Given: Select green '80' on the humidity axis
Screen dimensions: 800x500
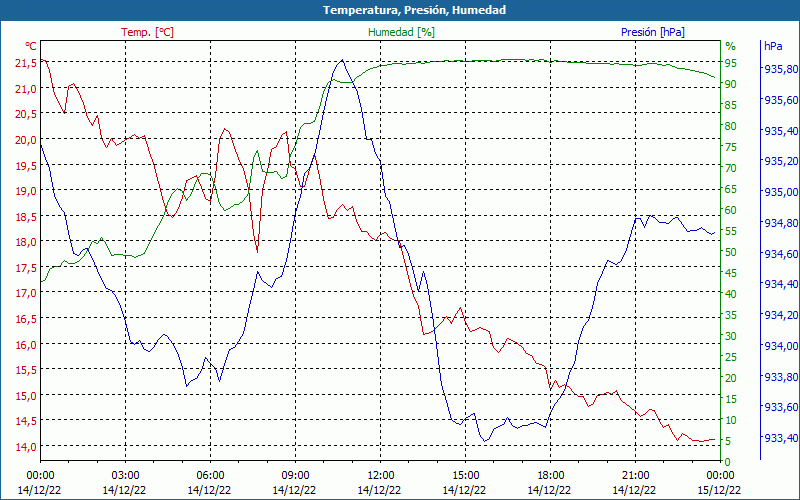Looking at the screenshot, I should (731, 126).
